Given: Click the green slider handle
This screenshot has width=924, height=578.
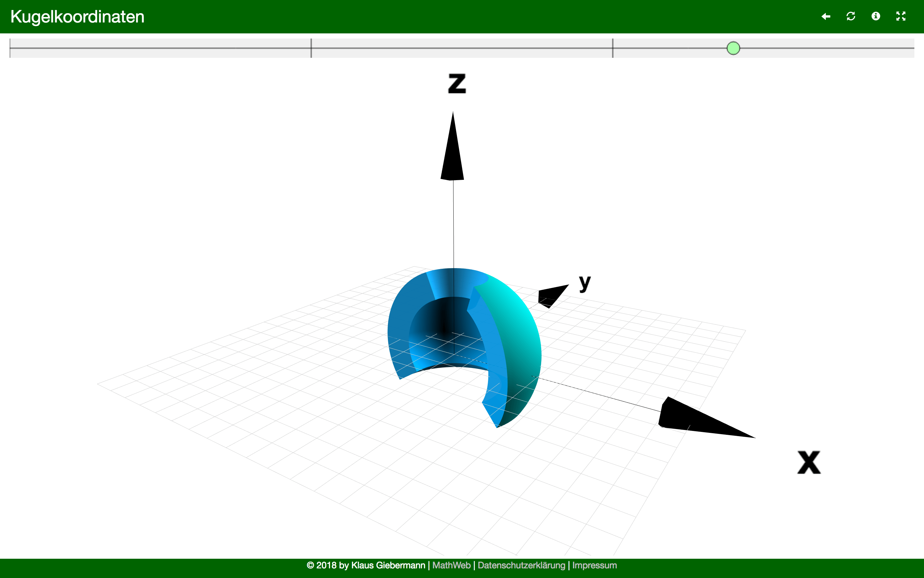Looking at the screenshot, I should 733,48.
